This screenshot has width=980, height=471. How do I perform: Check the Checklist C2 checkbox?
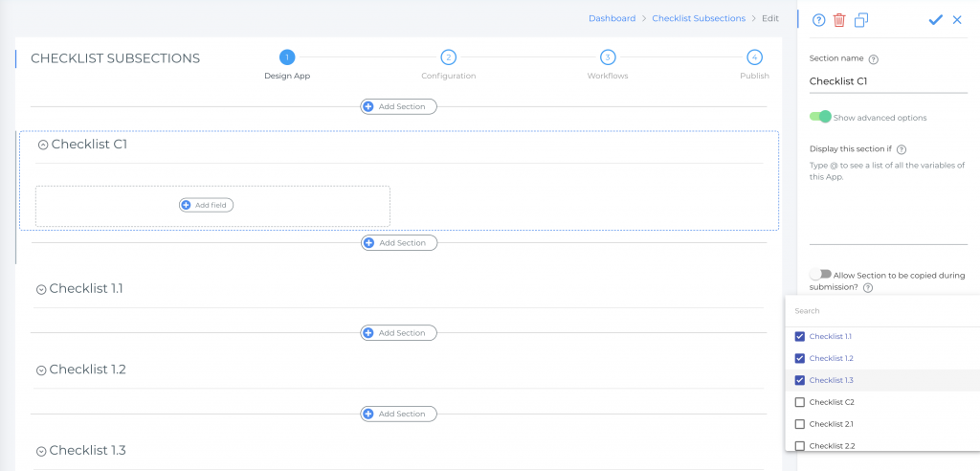(x=800, y=402)
